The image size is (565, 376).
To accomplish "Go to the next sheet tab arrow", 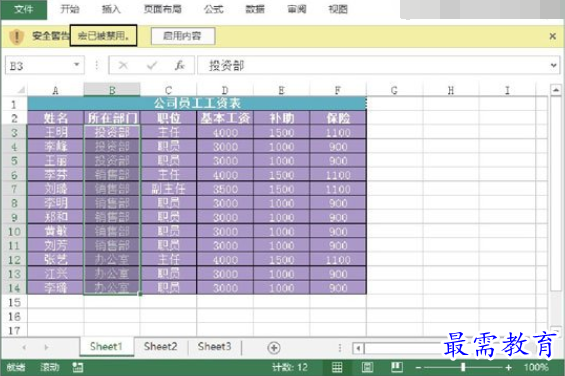I will 46,348.
